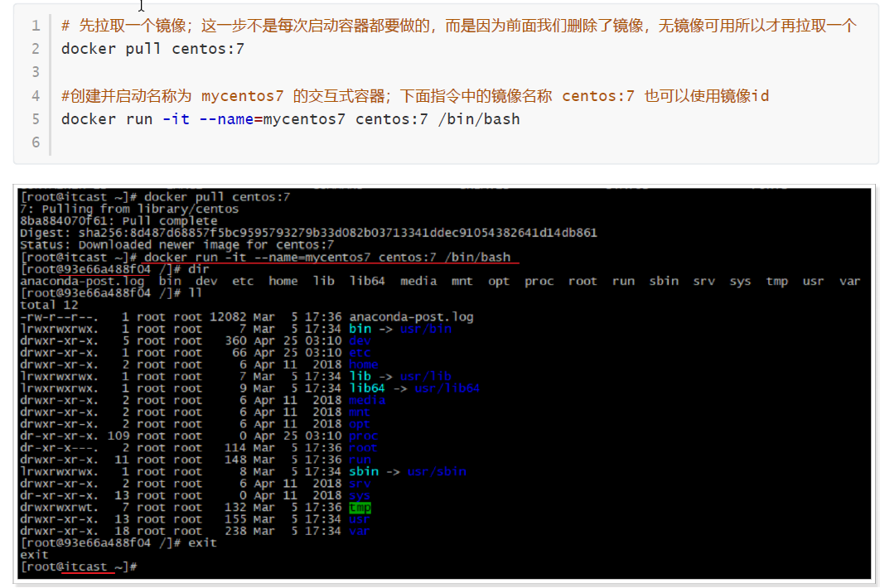
Task: Click the "total 12" terminal line
Action: click(49, 305)
